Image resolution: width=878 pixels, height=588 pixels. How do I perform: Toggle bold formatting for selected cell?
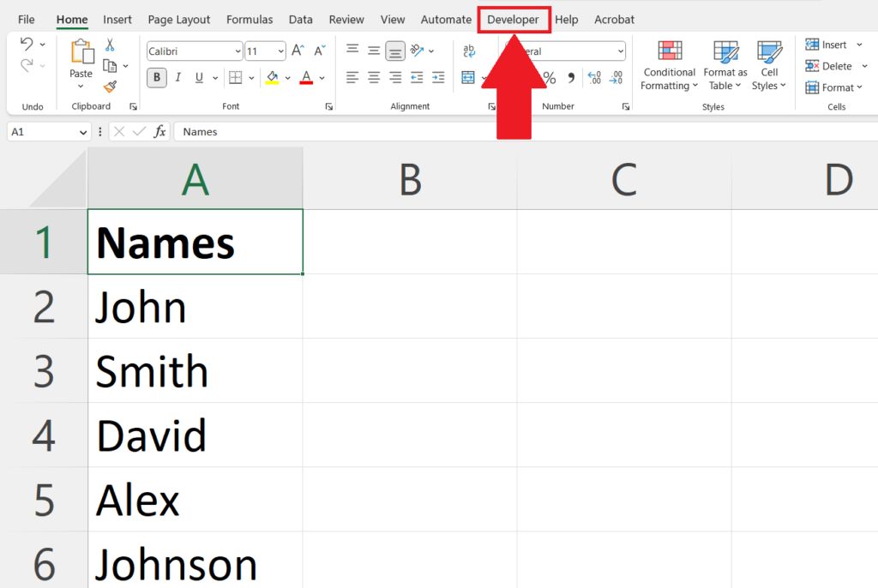(156, 77)
